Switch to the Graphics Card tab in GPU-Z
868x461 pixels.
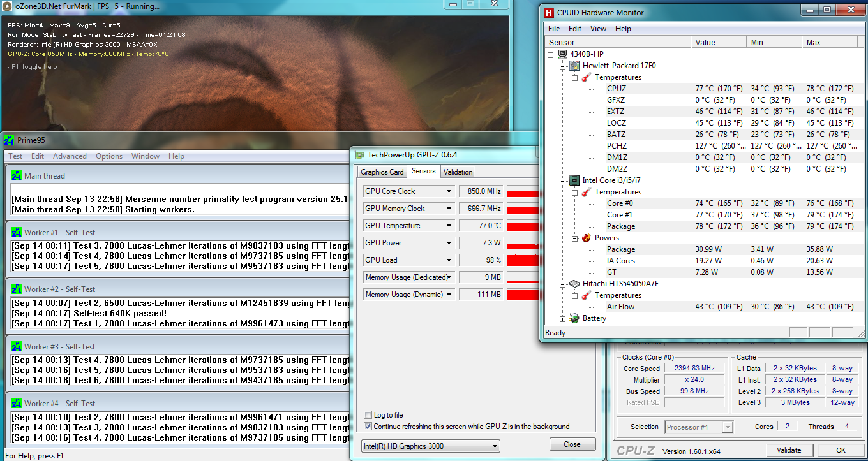click(x=382, y=172)
